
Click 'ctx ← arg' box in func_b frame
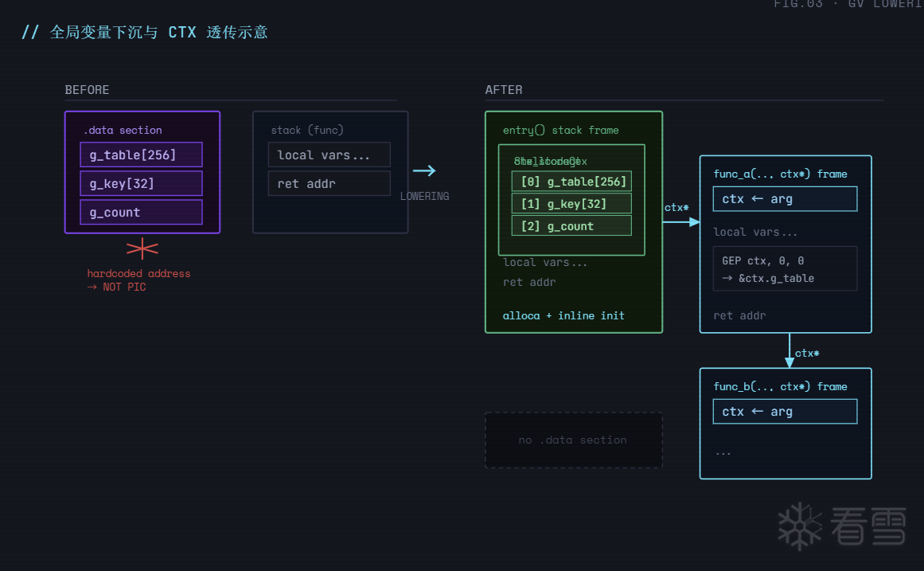(785, 411)
